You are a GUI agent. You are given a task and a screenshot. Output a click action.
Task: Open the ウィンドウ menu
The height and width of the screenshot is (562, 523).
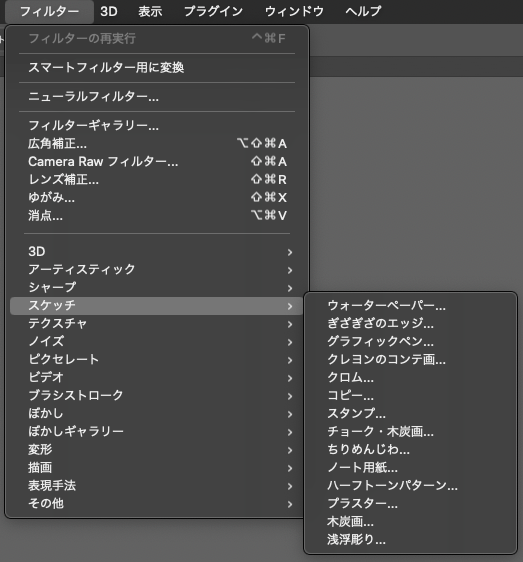[x=294, y=11]
